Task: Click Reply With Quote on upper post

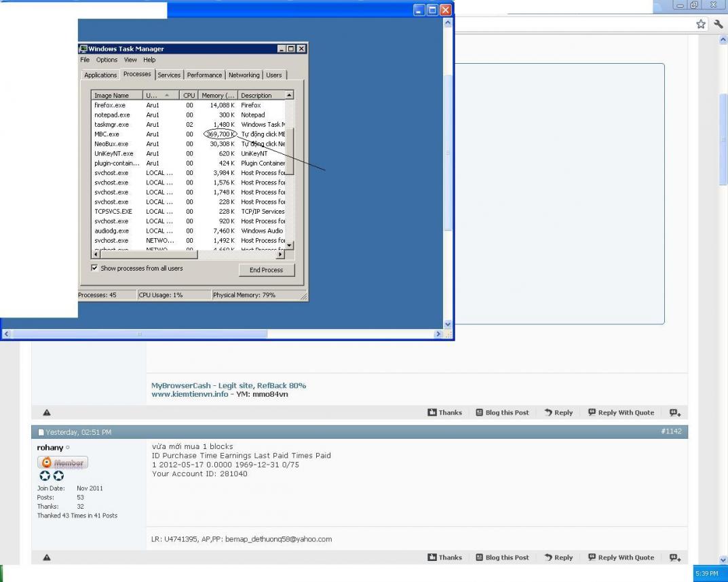Action: (x=621, y=412)
